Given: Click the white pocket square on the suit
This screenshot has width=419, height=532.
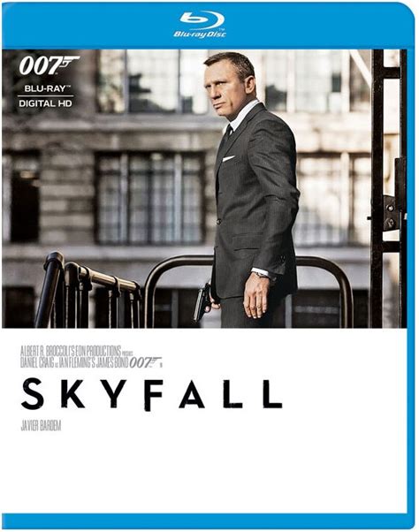Looking at the screenshot, I should (228, 158).
